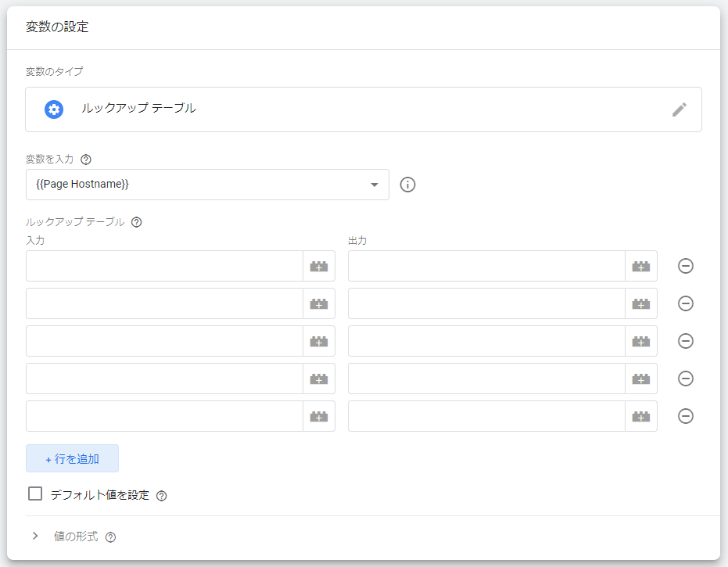This screenshot has height=567, width=728.
Task: Open the {{Page Hostname}} input variable dropdown
Action: coord(207,185)
